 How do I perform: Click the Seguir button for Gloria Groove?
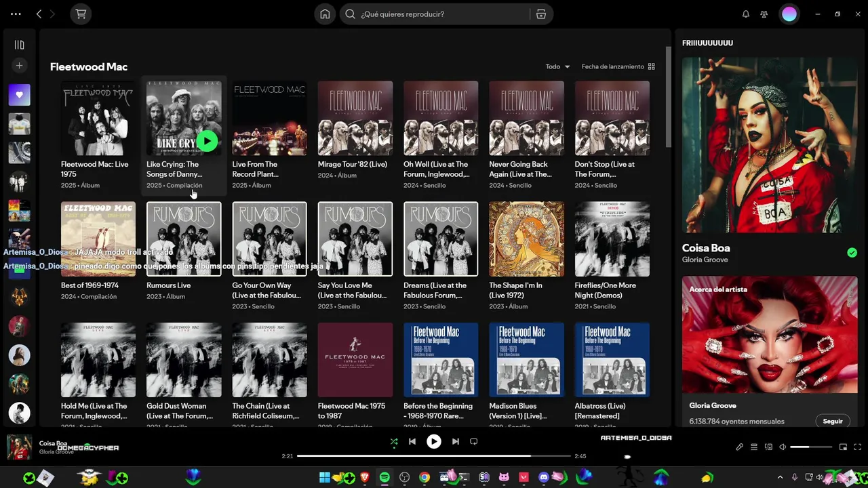[833, 421]
